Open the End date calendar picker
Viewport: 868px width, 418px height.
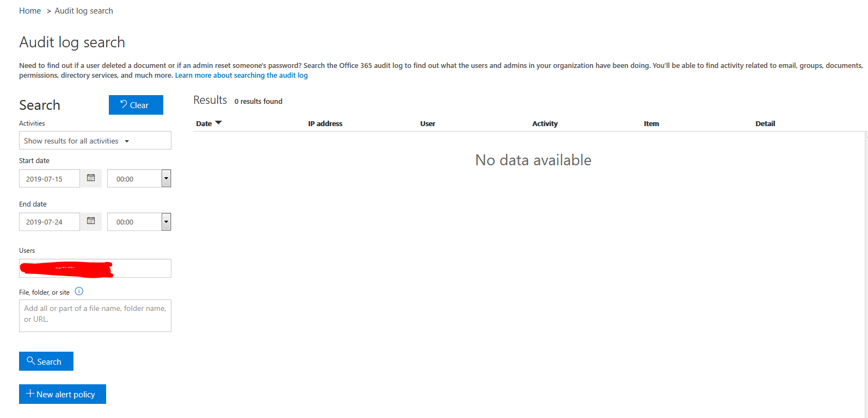(x=91, y=221)
